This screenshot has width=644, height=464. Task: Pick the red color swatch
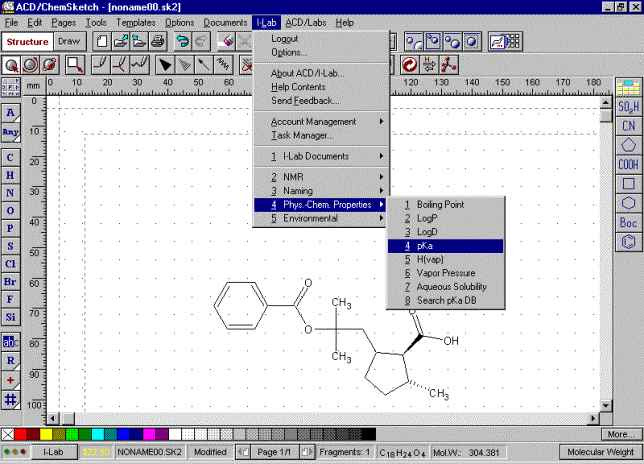21,434
